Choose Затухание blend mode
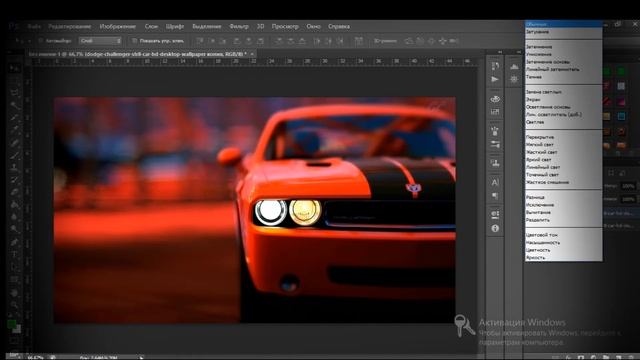The height and width of the screenshot is (360, 640). pos(563,31)
